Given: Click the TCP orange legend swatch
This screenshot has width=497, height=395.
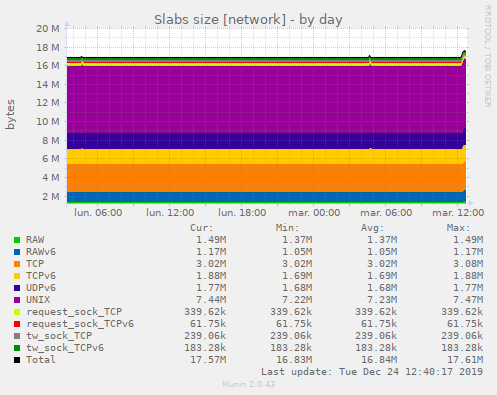Looking at the screenshot, I should (17, 264).
